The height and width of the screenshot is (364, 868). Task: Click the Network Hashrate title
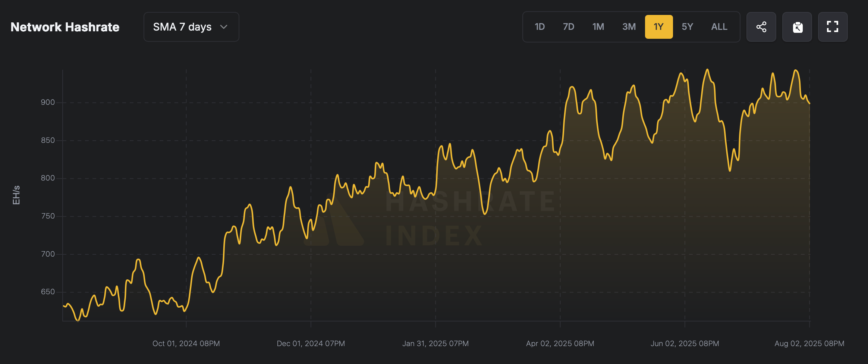click(x=65, y=27)
